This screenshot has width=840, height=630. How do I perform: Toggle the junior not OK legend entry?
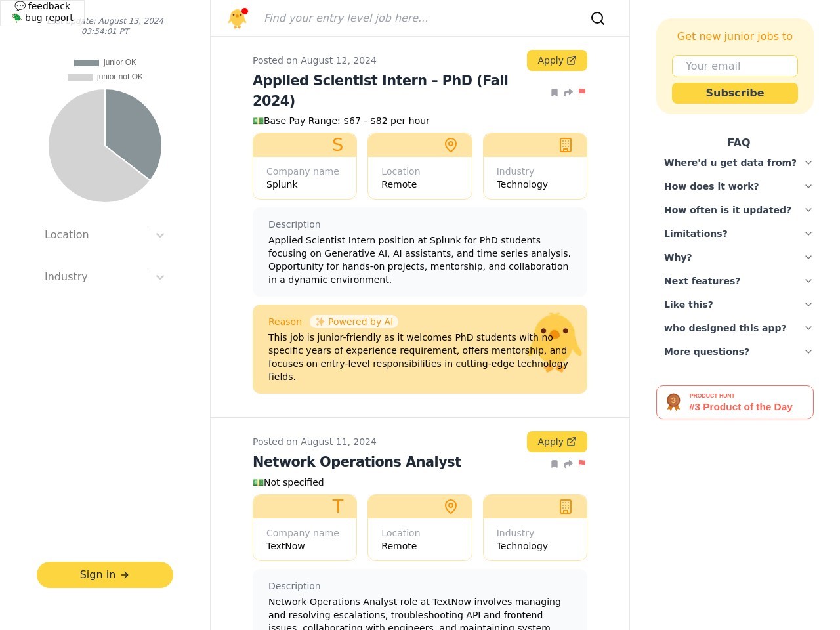click(x=105, y=77)
